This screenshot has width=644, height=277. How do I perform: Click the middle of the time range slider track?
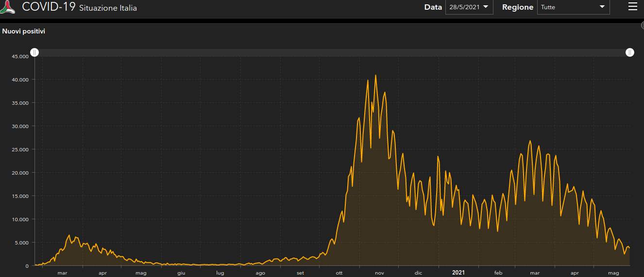coord(332,52)
